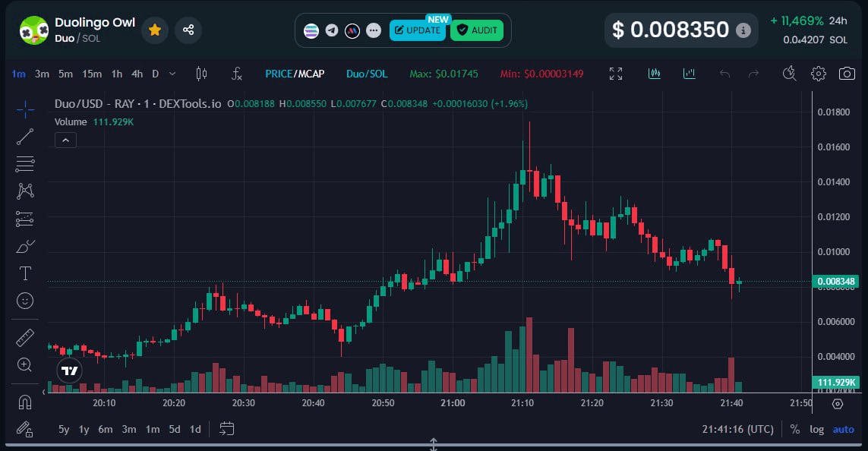Select the trend line drawing tool
Viewport: 868px width, 451px height.
tap(25, 137)
